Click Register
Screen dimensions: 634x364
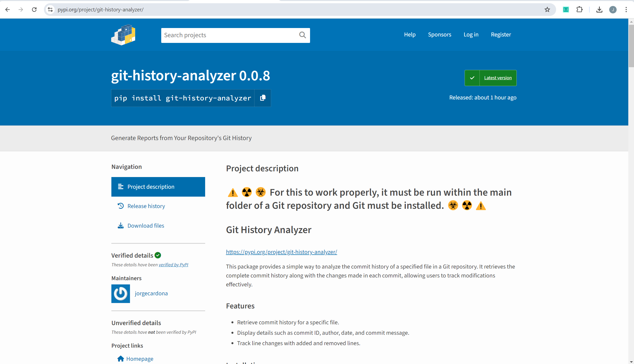[501, 34]
